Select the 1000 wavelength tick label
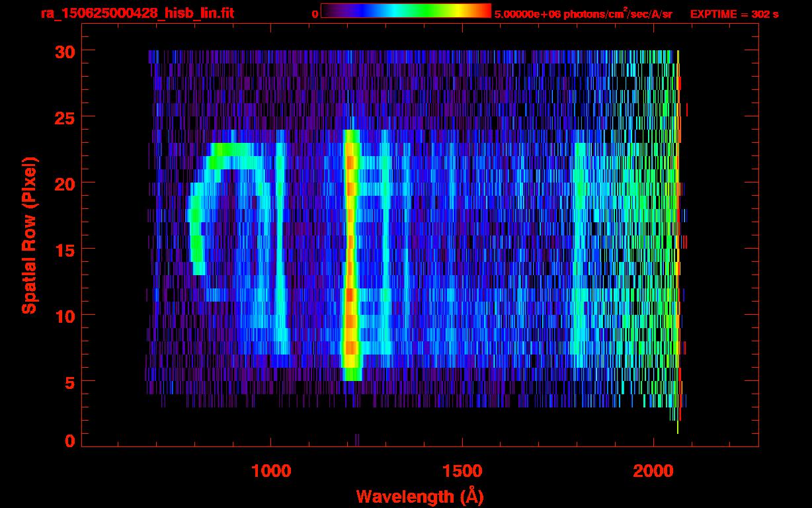 pos(271,471)
